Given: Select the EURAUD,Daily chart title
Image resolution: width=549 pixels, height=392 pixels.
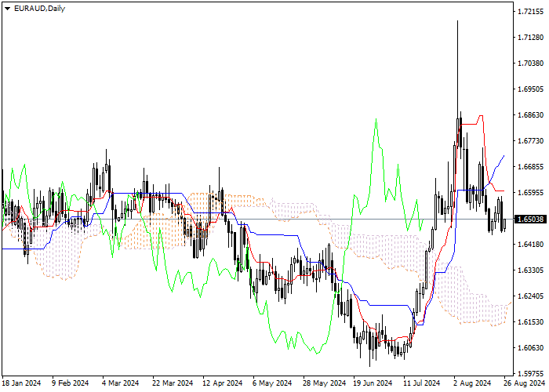Looking at the screenshot, I should (x=39, y=9).
